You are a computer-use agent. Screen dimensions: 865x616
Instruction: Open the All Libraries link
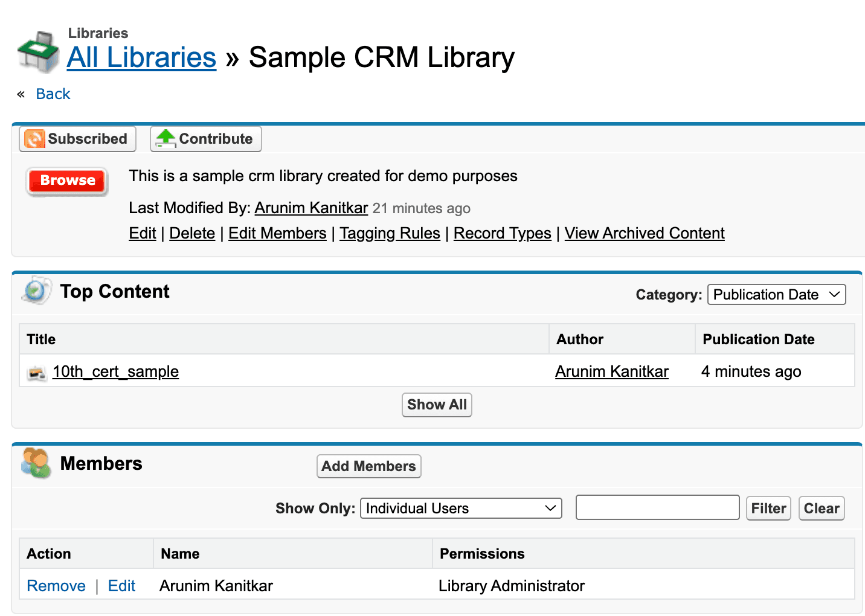(x=141, y=57)
